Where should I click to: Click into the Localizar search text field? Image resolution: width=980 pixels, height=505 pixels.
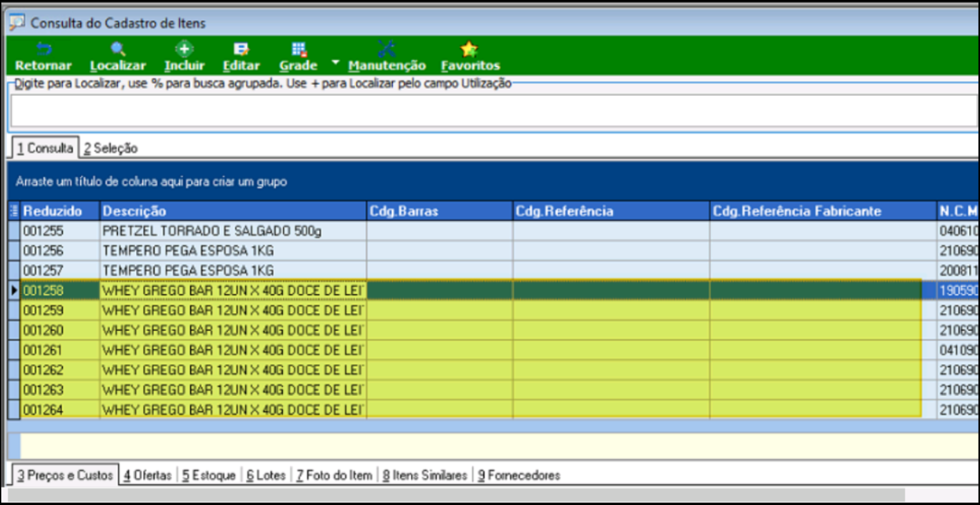pos(493,110)
